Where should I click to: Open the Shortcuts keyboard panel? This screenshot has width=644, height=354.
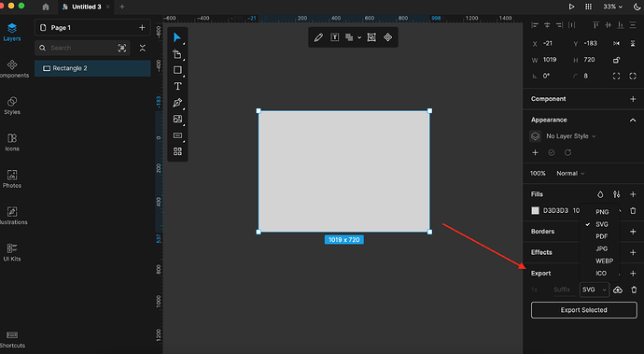pos(12,339)
